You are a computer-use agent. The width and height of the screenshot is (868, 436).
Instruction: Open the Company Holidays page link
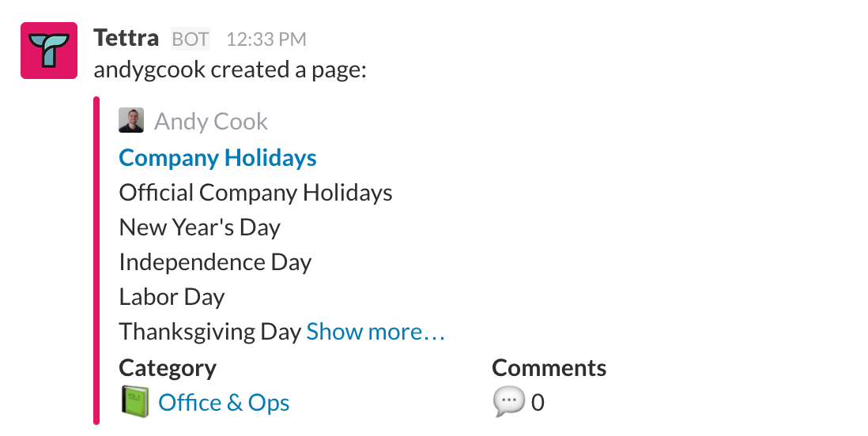pos(217,158)
